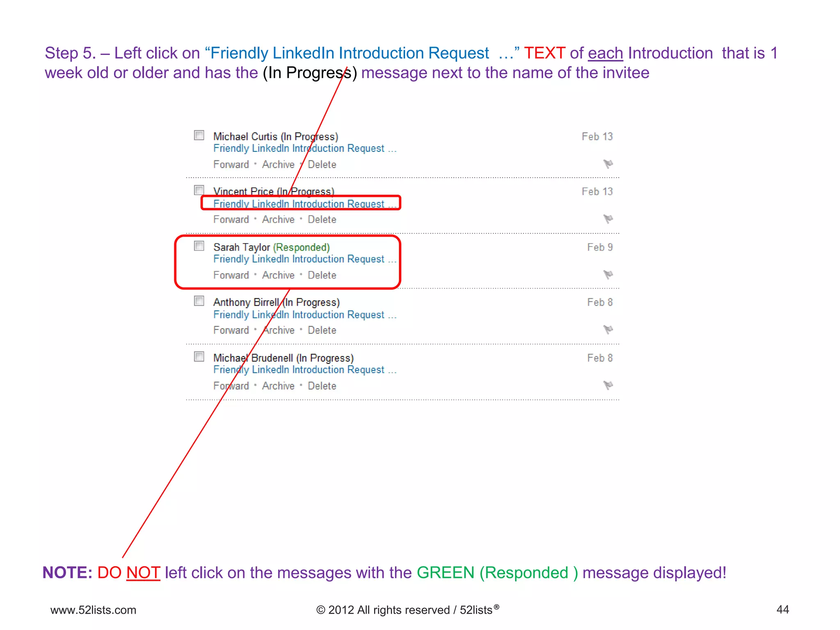Flag the Sarah Taylor message
840x630 pixels.
(608, 274)
